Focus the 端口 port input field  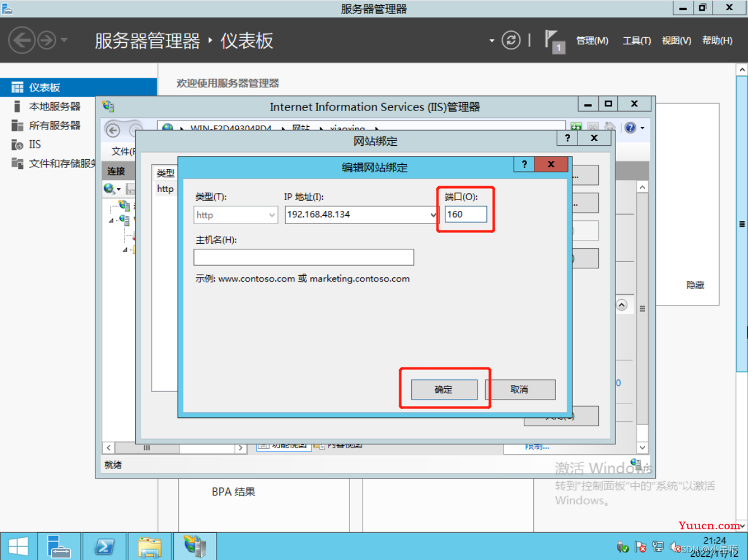pos(466,214)
